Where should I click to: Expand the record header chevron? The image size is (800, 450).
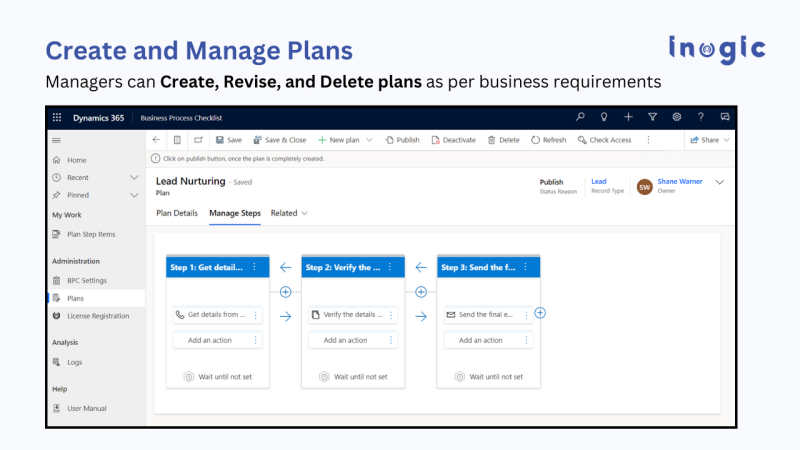pos(719,182)
